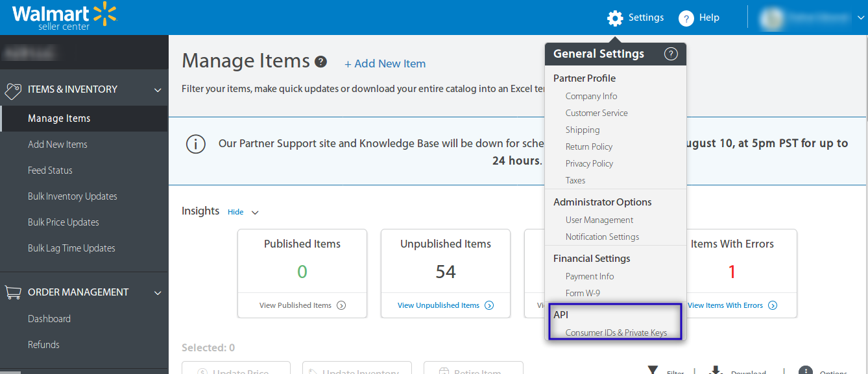Open Consumer IDs & Private Keys

(x=616, y=333)
